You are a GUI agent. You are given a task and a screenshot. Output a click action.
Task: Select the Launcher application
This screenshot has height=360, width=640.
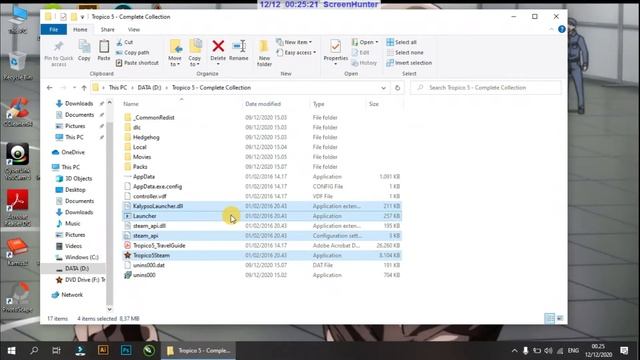(144, 216)
